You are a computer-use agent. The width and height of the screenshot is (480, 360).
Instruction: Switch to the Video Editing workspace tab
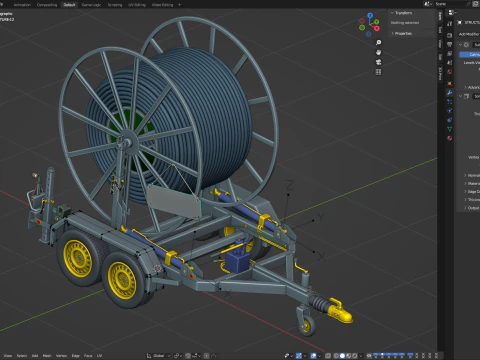click(162, 5)
